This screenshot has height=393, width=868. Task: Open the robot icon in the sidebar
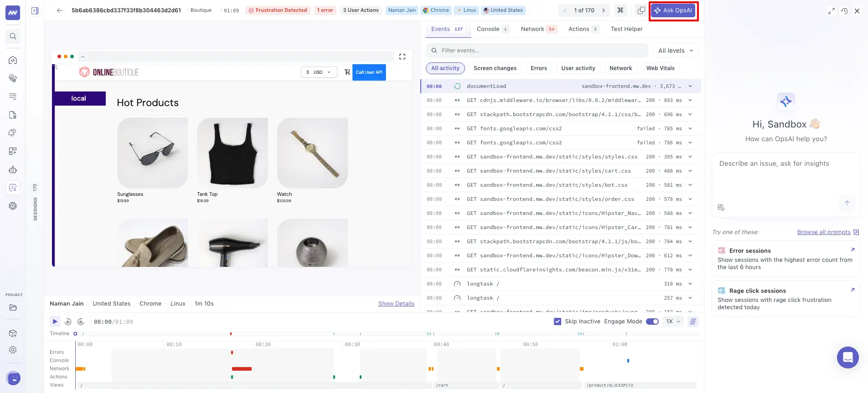click(x=13, y=169)
